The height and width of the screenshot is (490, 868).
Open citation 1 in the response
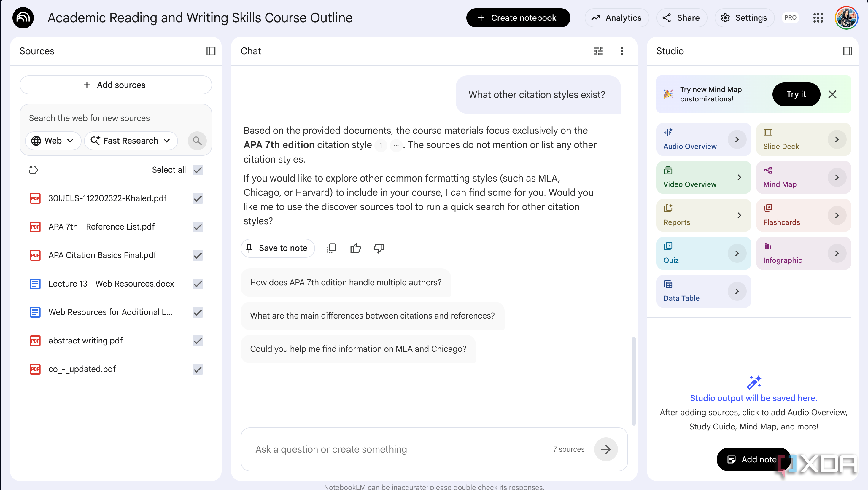pyautogui.click(x=381, y=145)
